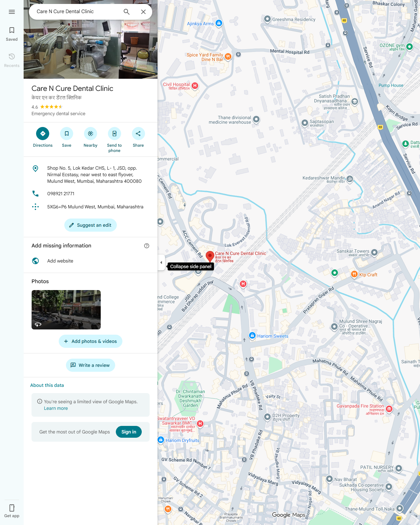
Task: Select D2H Property map marker
Action: (x=267, y=417)
